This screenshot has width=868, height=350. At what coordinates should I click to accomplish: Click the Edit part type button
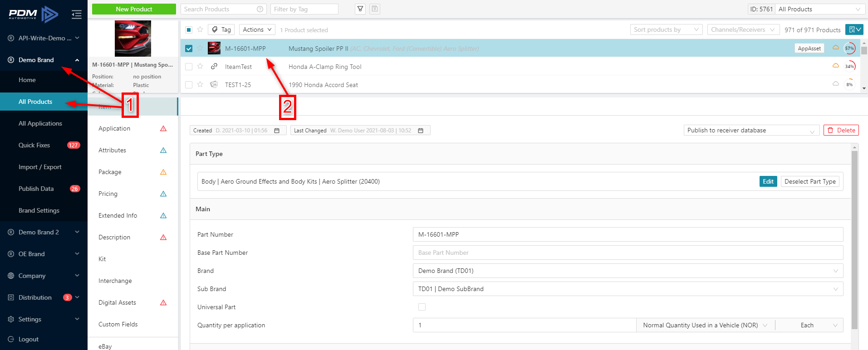pyautogui.click(x=768, y=181)
